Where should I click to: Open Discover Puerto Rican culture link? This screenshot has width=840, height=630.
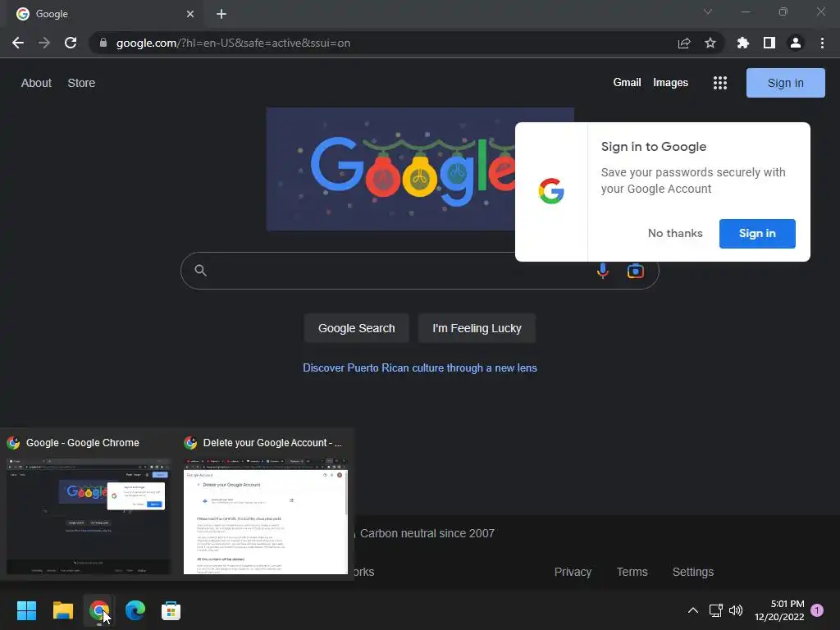click(x=419, y=368)
